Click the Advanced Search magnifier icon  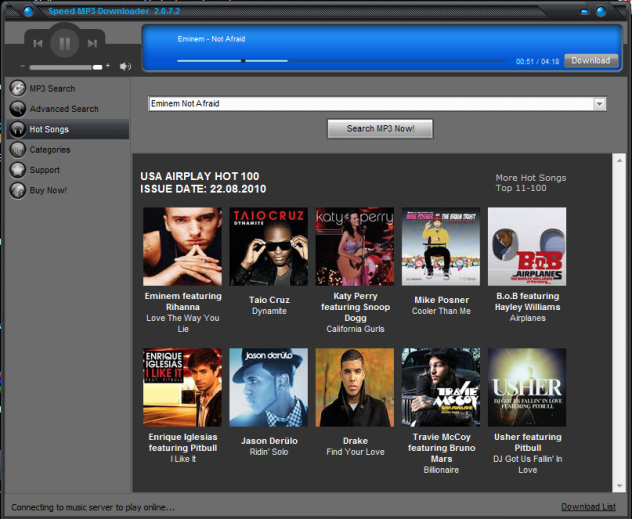18,109
